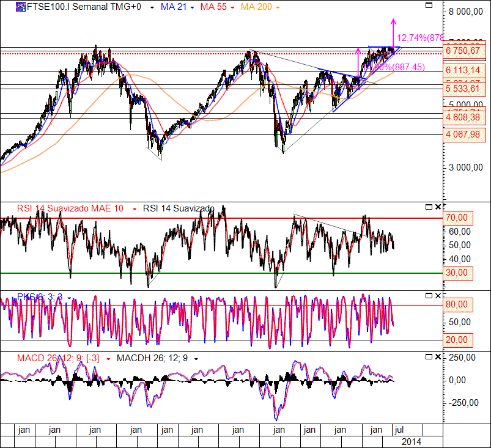
Task: Click the 2014 year marker on time axis
Action: pyautogui.click(x=412, y=441)
